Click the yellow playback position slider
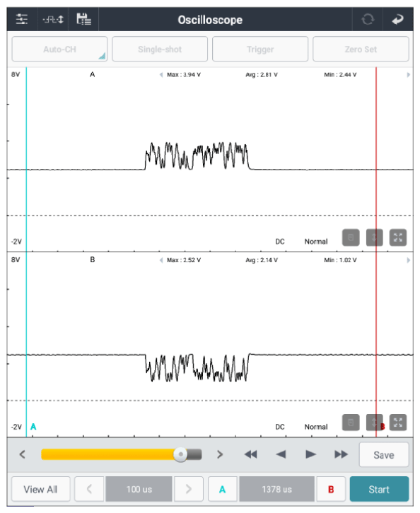420x513 pixels. click(121, 454)
